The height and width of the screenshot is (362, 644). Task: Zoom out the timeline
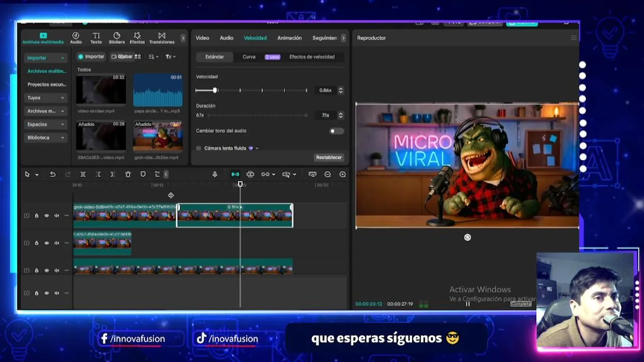tap(328, 174)
